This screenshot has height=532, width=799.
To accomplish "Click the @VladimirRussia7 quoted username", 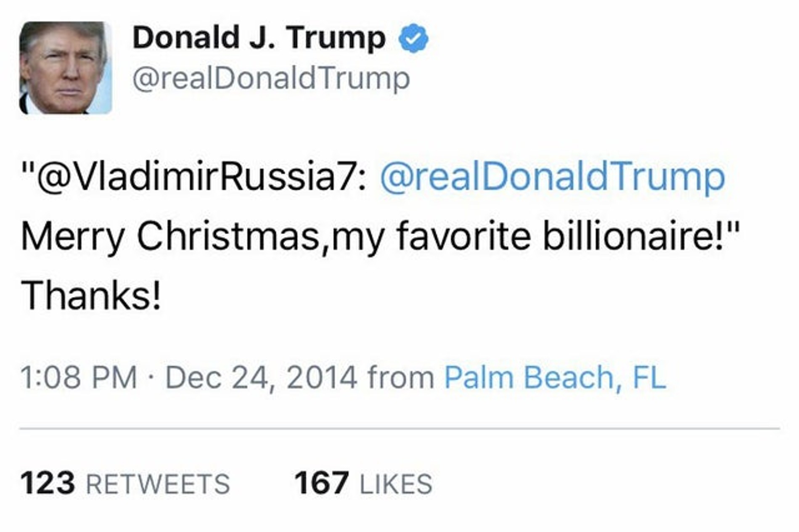I will [202, 177].
